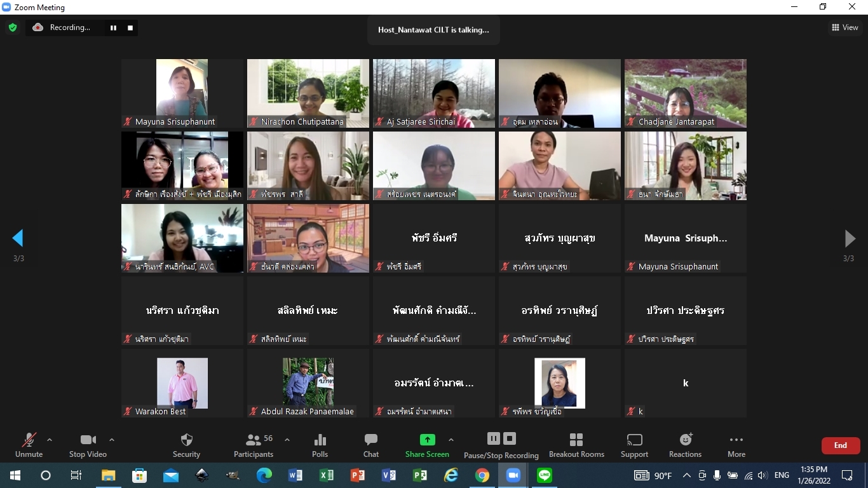The image size is (868, 488).
Task: Open the Polls icon
Action: [x=320, y=445]
